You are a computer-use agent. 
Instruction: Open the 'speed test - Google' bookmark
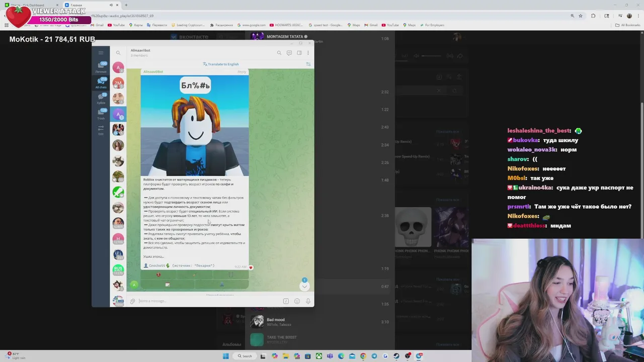326,25
